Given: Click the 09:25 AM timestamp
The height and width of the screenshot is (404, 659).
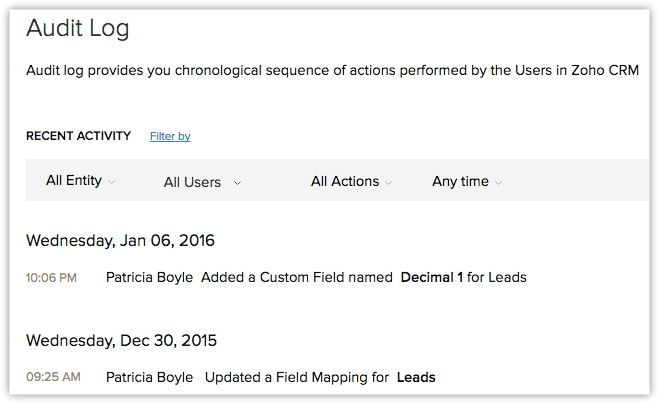Looking at the screenshot, I should (x=53, y=378).
